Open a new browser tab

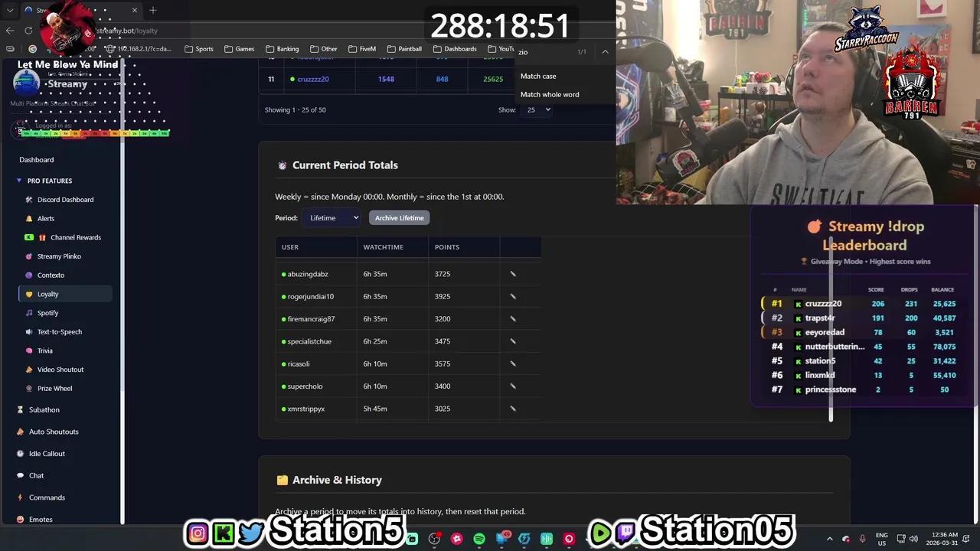pyautogui.click(x=153, y=10)
